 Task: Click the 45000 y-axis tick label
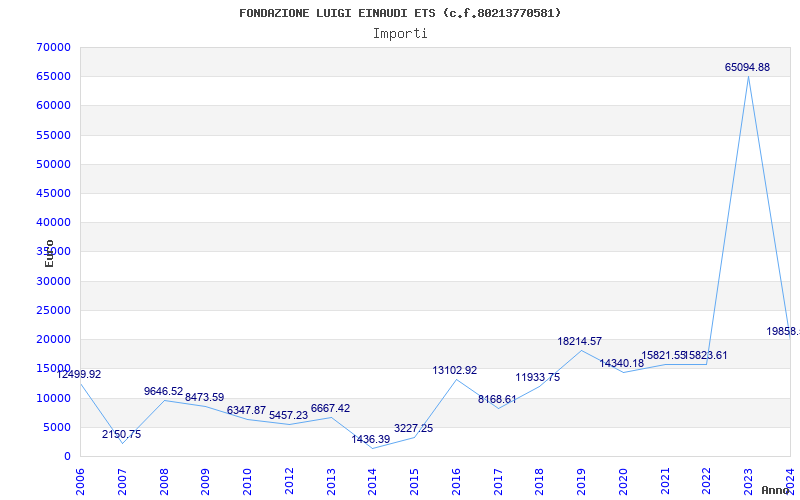pyautogui.click(x=54, y=193)
